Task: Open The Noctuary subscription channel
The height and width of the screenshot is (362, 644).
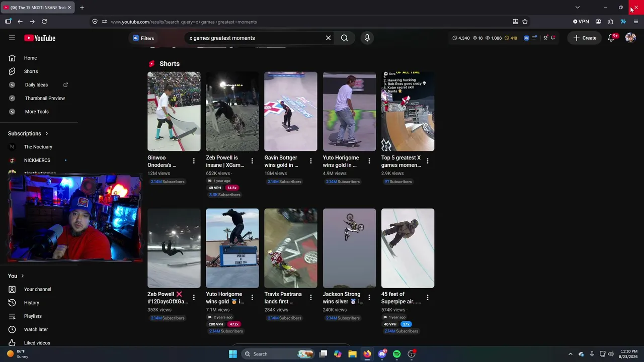Action: (39, 147)
